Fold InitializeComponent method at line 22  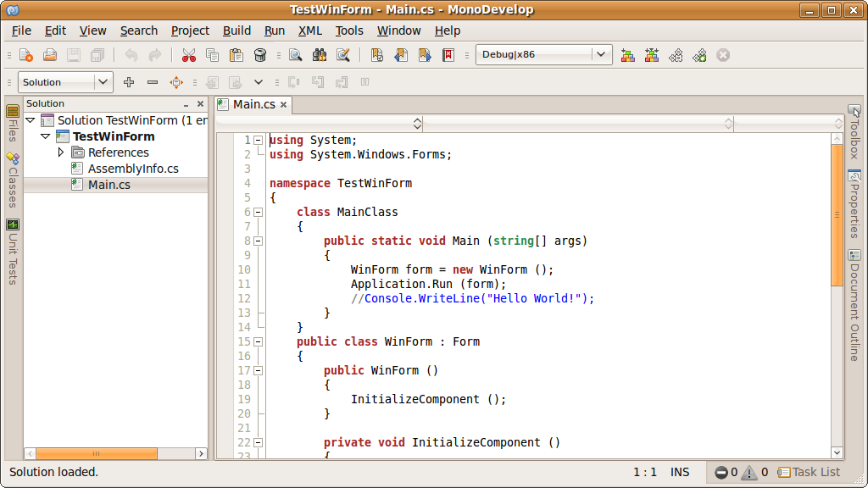(258, 442)
